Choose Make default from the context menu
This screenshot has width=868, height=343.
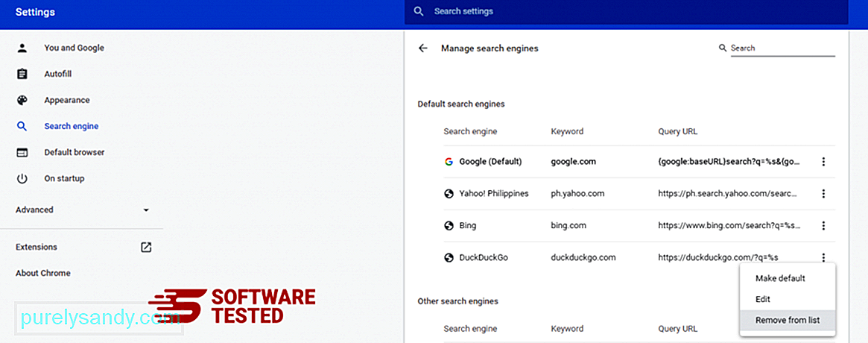(780, 278)
